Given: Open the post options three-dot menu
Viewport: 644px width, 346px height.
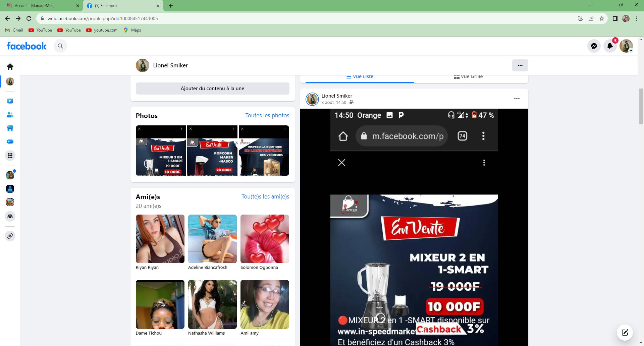Looking at the screenshot, I should (517, 99).
